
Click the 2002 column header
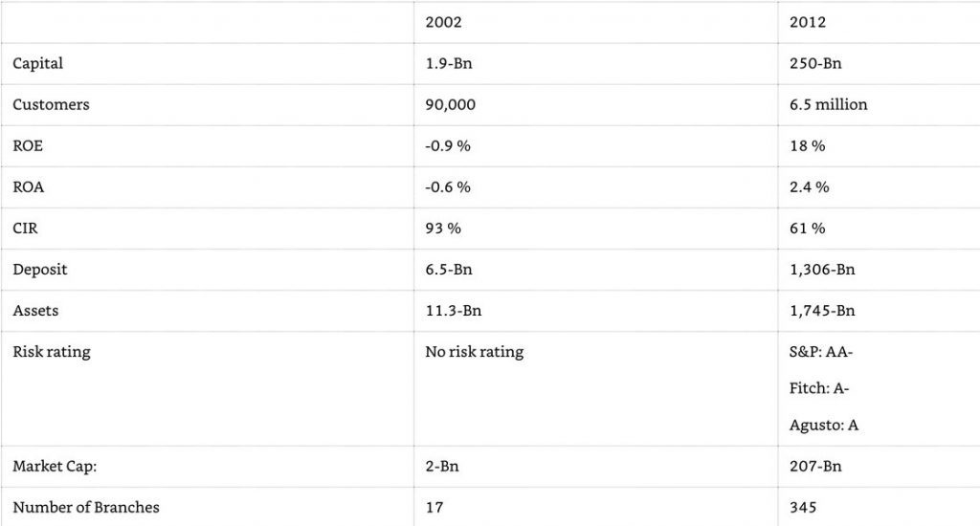[x=443, y=23]
